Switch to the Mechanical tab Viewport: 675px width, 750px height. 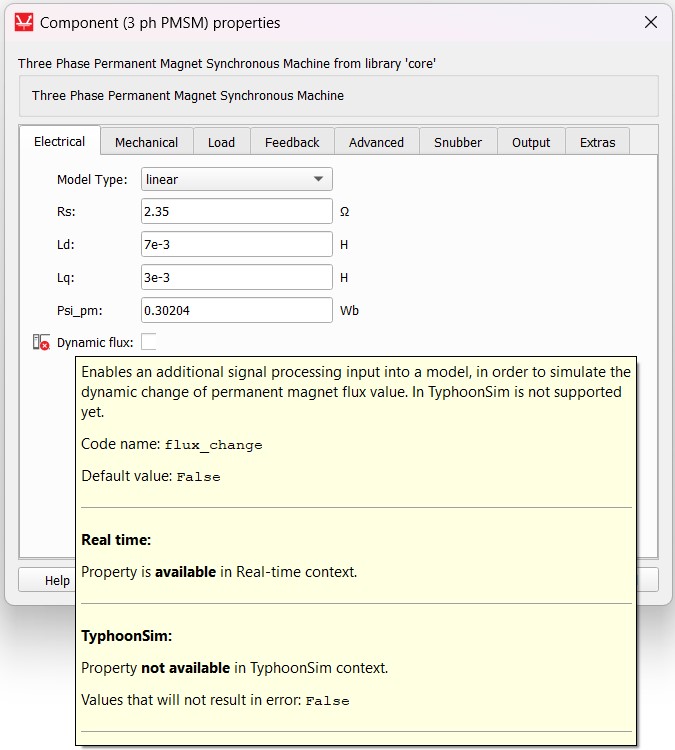click(x=146, y=142)
